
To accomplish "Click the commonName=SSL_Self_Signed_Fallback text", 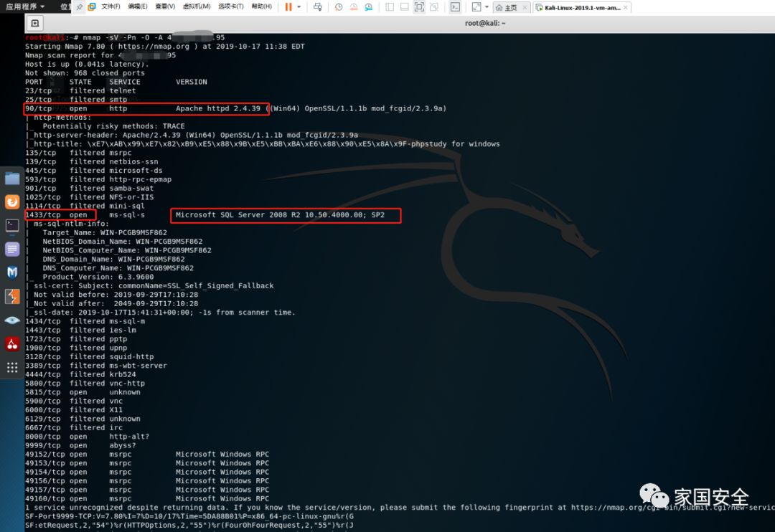I will [196, 286].
